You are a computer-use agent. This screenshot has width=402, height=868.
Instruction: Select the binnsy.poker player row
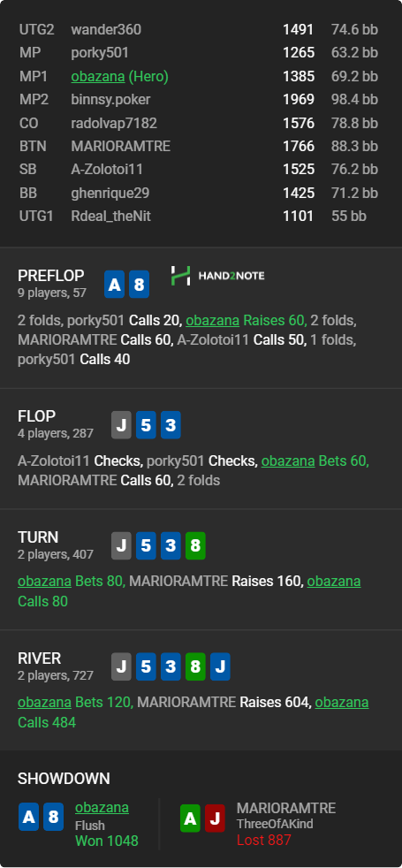click(x=199, y=100)
